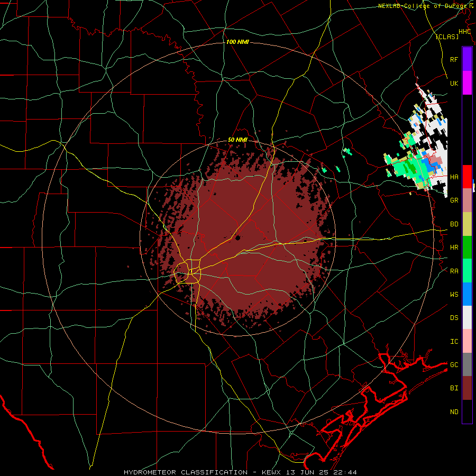Viewport: 476px width, 476px height.
Task: Click the "BI" legend label
Action: 454,388
